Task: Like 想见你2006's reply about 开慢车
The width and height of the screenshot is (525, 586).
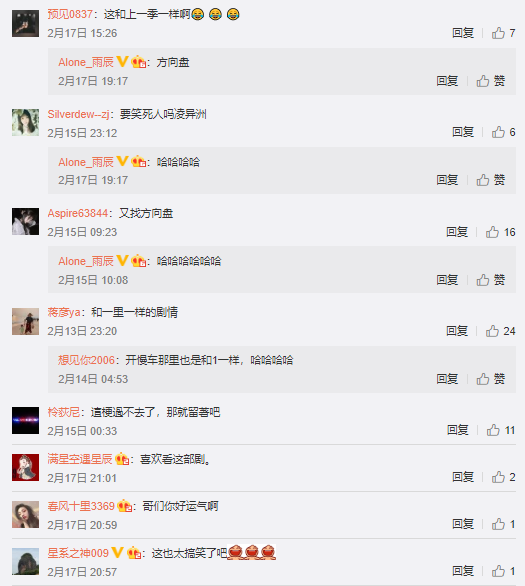Action: [491, 379]
